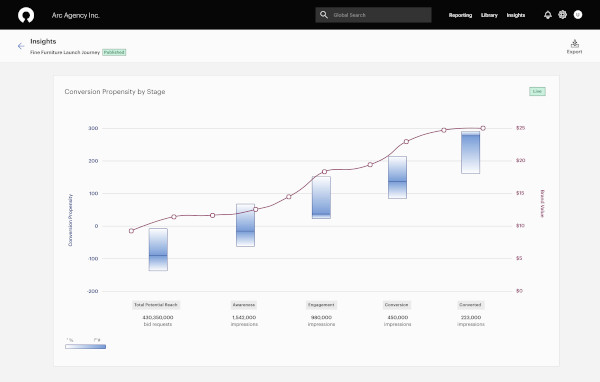Click the Export download icon
Screen dimensions: 600x382
pyautogui.click(x=574, y=43)
